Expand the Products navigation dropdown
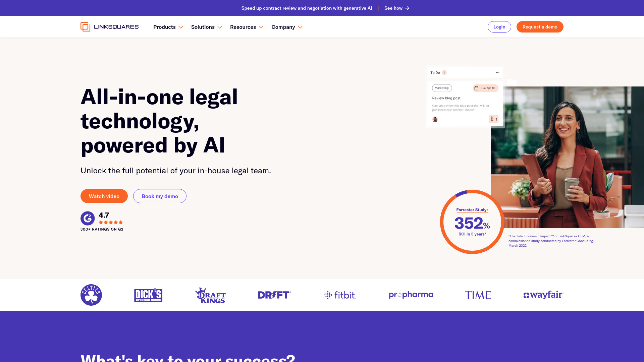644x362 pixels. tap(168, 26)
